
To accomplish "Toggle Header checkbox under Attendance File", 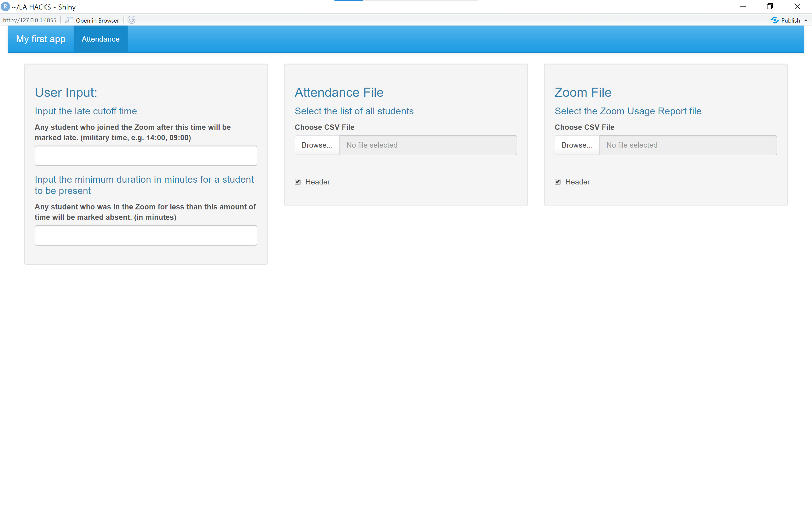I will (x=297, y=182).
